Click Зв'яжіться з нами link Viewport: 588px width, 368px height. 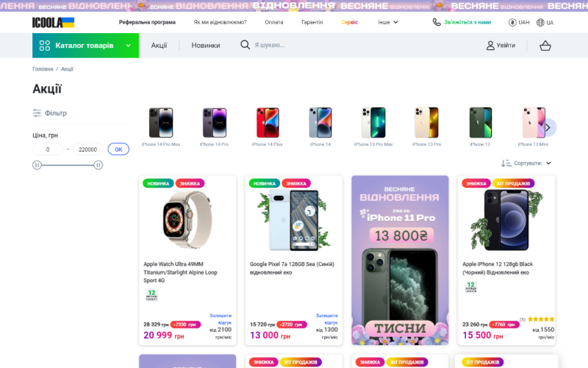[467, 22]
